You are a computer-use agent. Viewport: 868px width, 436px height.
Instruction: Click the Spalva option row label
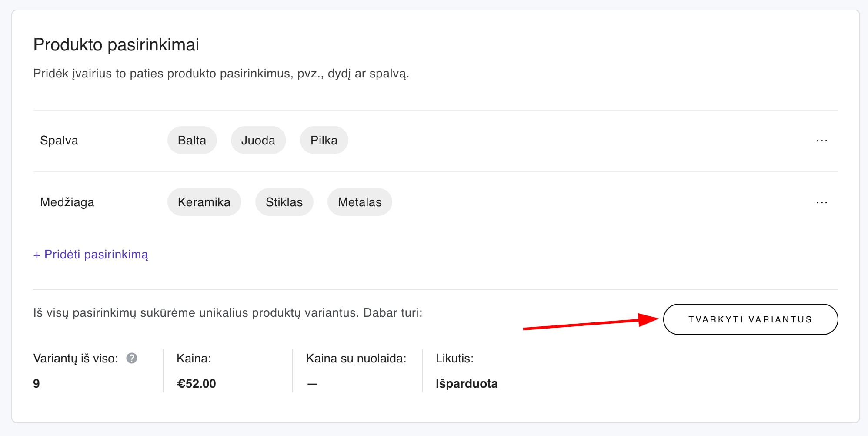click(x=59, y=141)
